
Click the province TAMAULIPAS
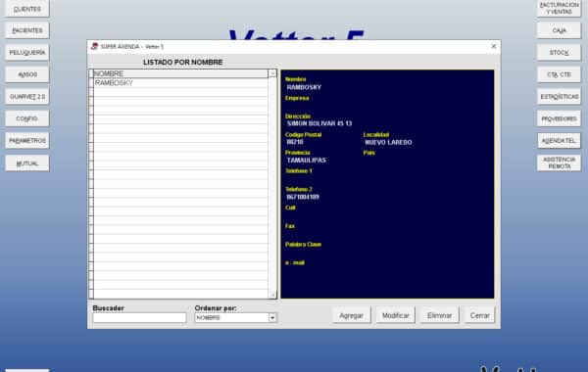307,160
